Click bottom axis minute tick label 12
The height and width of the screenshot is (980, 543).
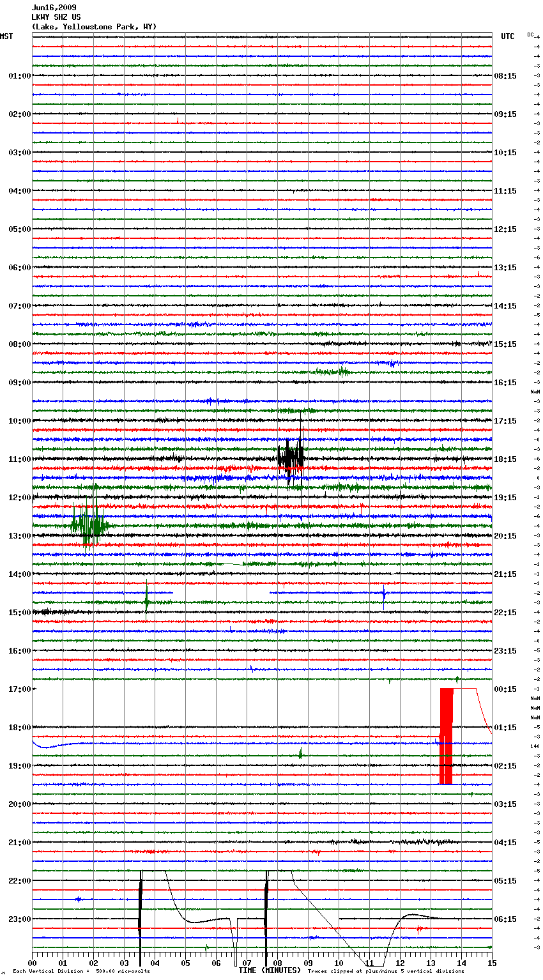pos(400,963)
